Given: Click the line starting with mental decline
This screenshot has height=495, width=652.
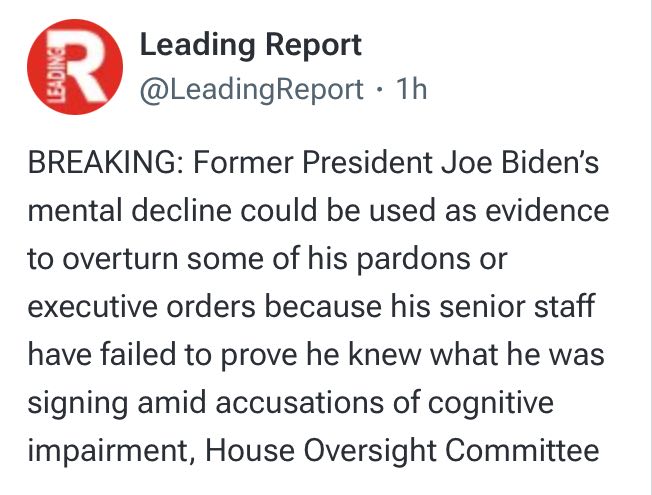Looking at the screenshot, I should click(319, 210).
